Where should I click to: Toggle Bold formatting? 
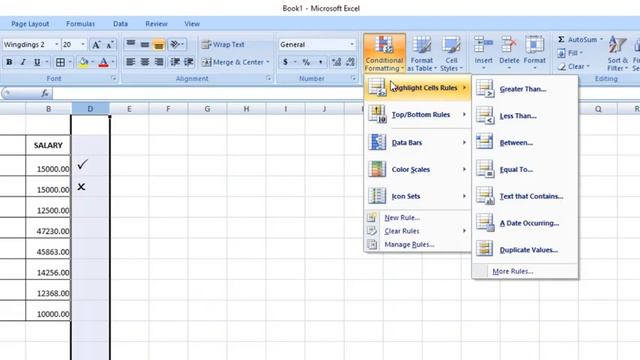[x=9, y=62]
